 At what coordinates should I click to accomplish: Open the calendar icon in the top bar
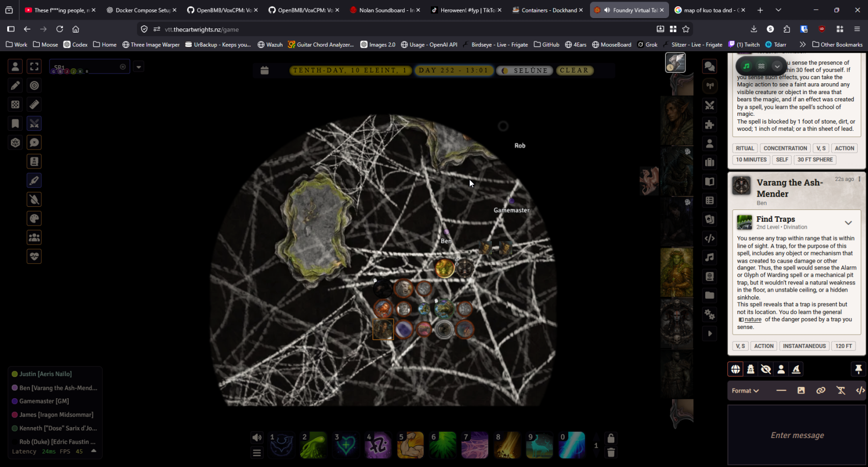pyautogui.click(x=265, y=70)
